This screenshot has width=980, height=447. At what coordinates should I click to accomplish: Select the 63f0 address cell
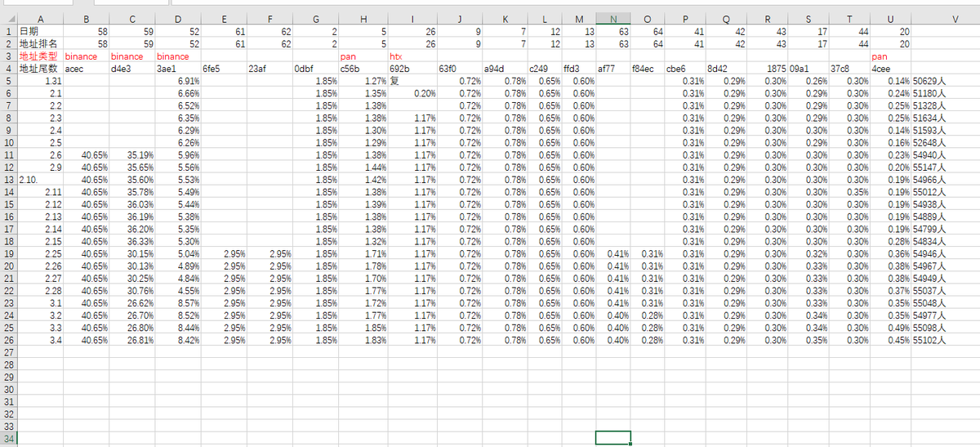click(x=459, y=69)
